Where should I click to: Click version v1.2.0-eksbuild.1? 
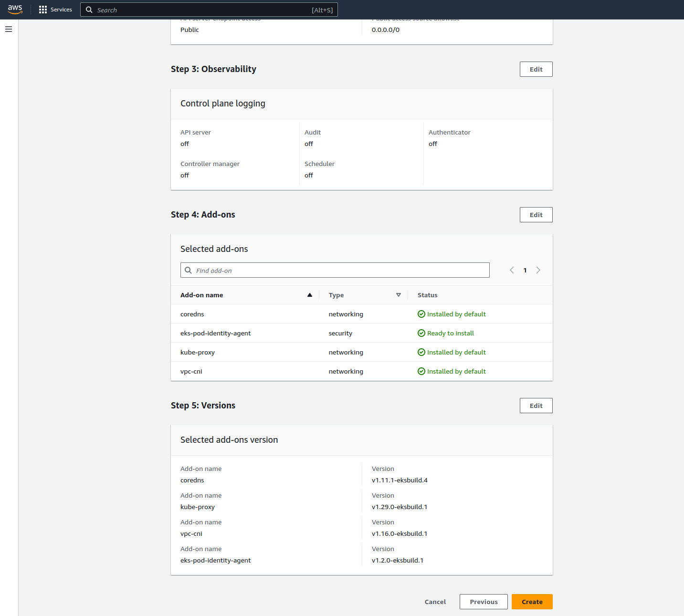coord(398,560)
